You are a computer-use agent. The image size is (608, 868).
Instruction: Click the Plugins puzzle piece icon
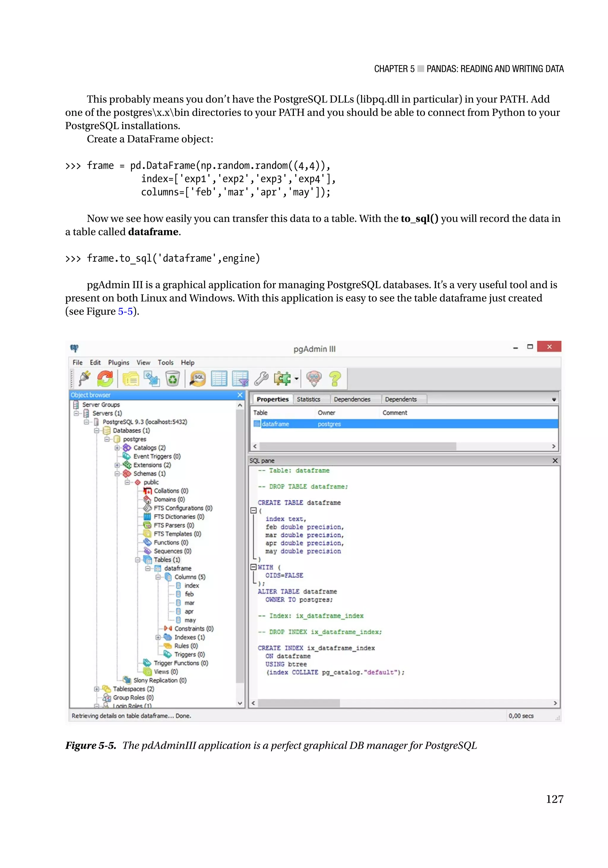pos(282,379)
